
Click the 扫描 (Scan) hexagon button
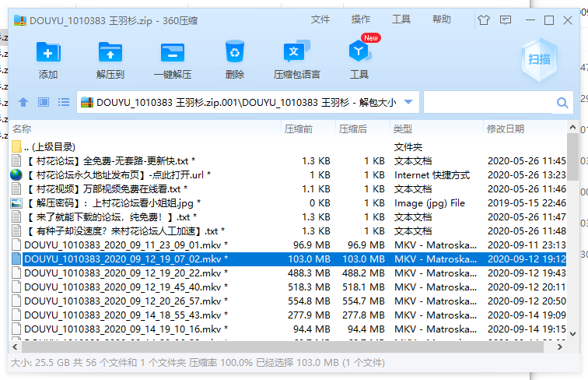click(540, 59)
